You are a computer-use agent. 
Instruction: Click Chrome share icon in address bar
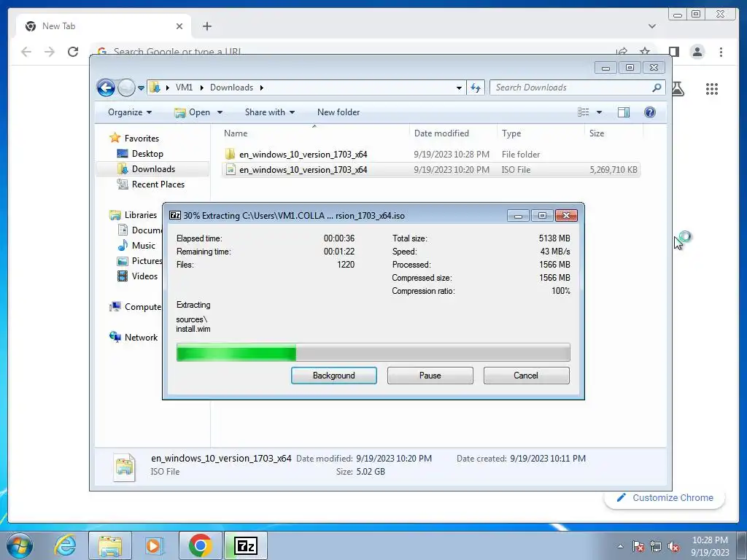tap(622, 51)
